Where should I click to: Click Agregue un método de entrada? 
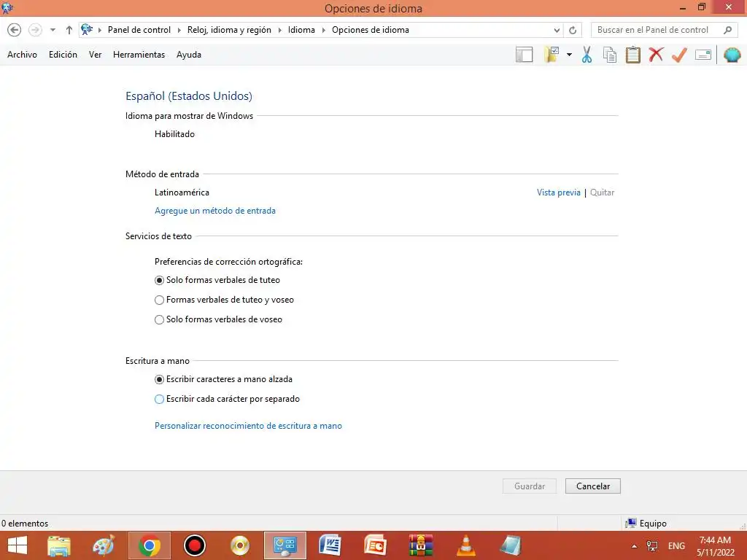(215, 211)
